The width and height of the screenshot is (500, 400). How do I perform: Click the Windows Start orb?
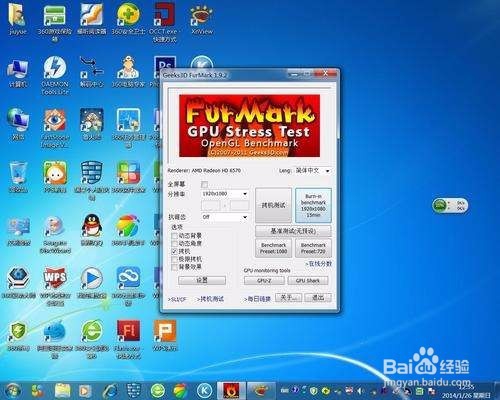click(x=13, y=390)
